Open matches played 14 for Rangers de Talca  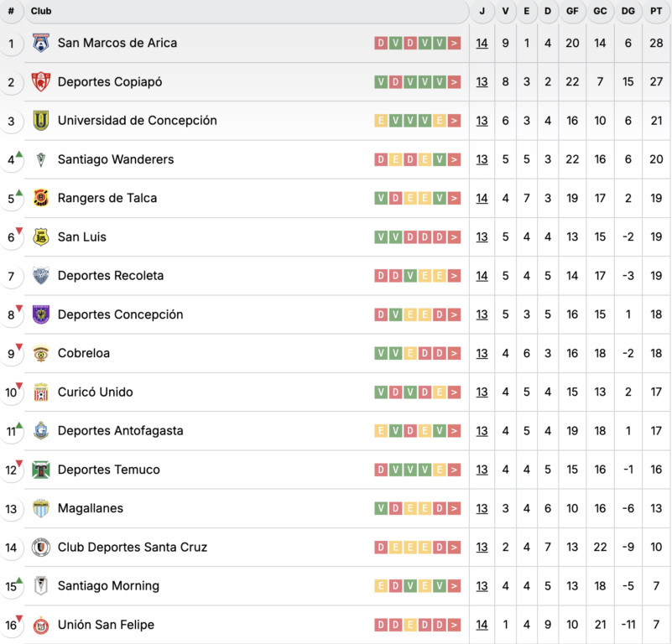482,198
